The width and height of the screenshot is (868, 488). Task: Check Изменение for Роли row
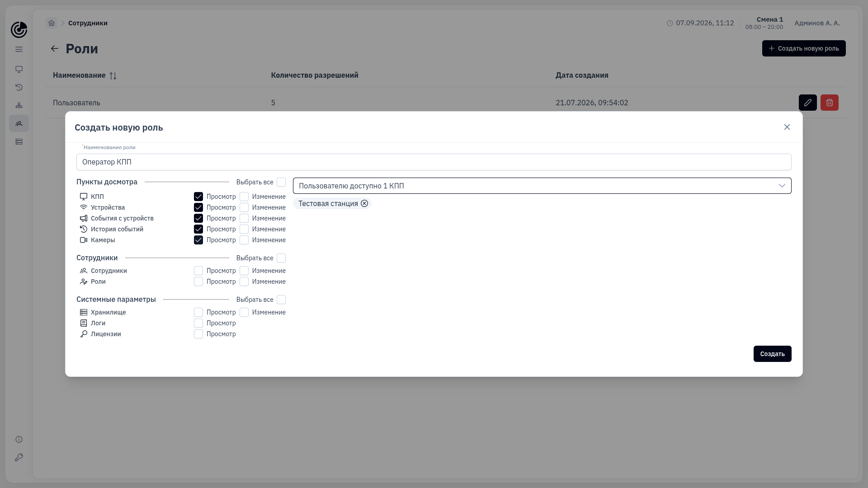click(x=244, y=282)
